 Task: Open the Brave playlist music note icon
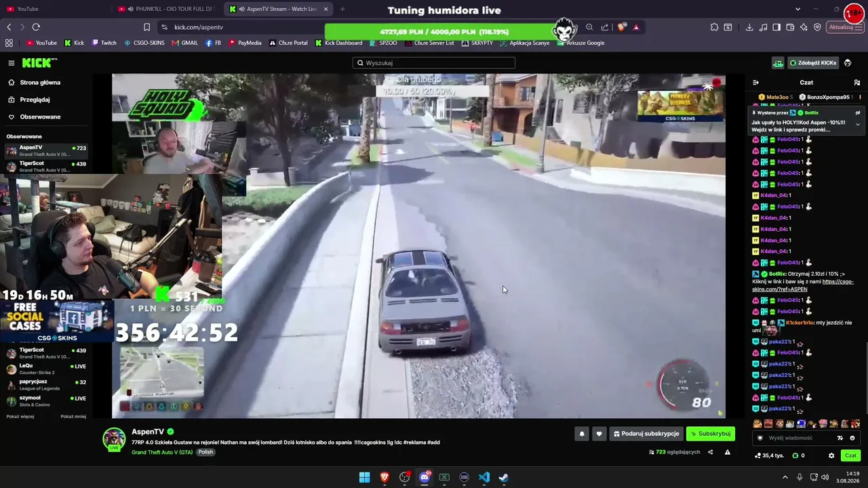[x=764, y=27]
